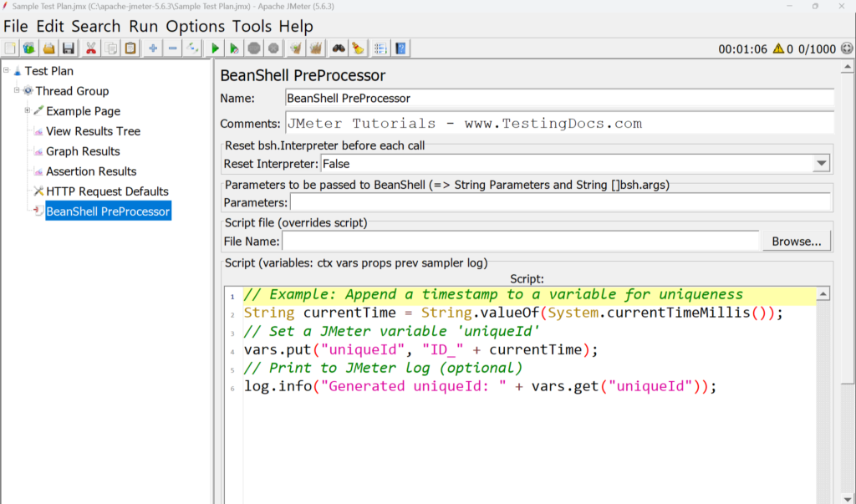This screenshot has width=856, height=504.
Task: Open the Run menu
Action: tap(142, 26)
